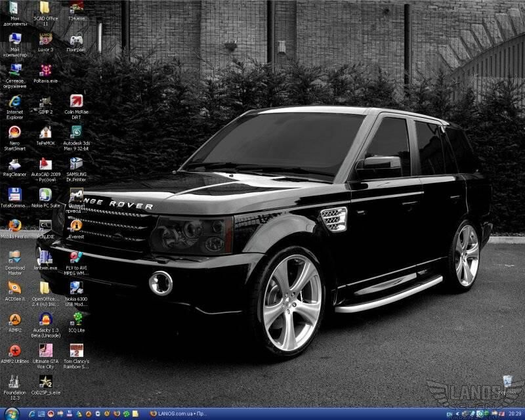The width and height of the screenshot is (525, 420).
Task: Click Internet Explorer in Quick Launch
Action: [32, 414]
